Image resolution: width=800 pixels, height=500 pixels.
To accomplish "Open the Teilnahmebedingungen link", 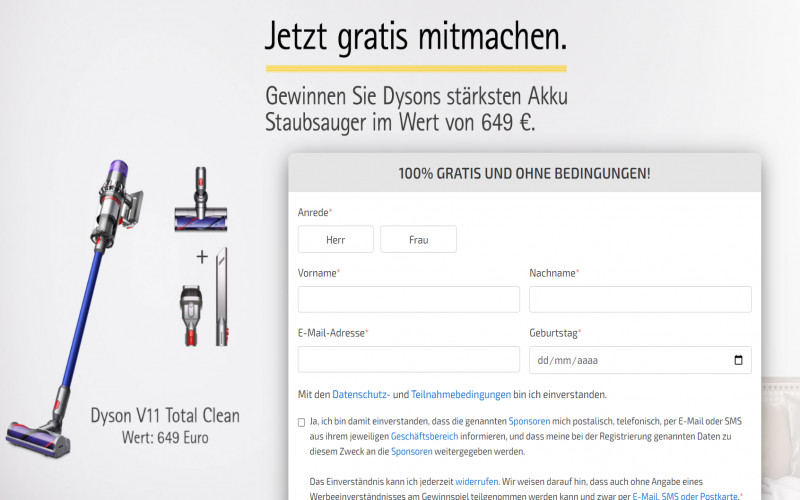I will [461, 394].
